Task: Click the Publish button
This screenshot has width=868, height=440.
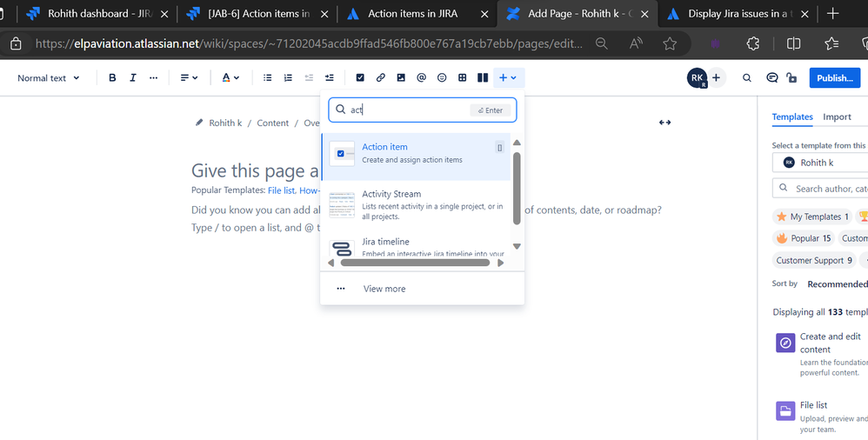Action: (x=835, y=78)
